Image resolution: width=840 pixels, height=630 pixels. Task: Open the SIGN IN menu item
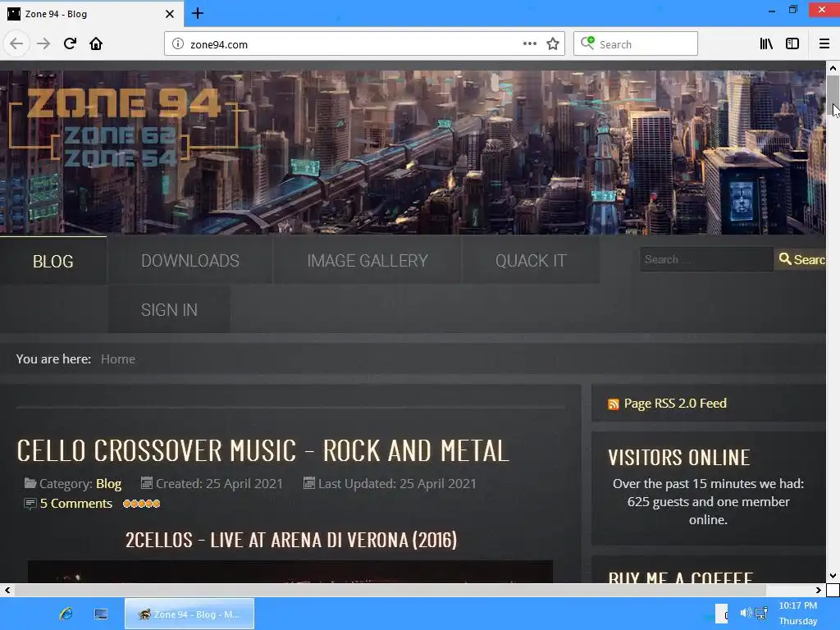[169, 309]
